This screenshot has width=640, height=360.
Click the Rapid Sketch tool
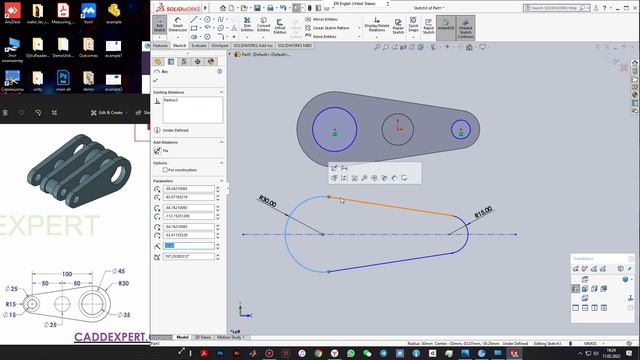click(x=428, y=25)
